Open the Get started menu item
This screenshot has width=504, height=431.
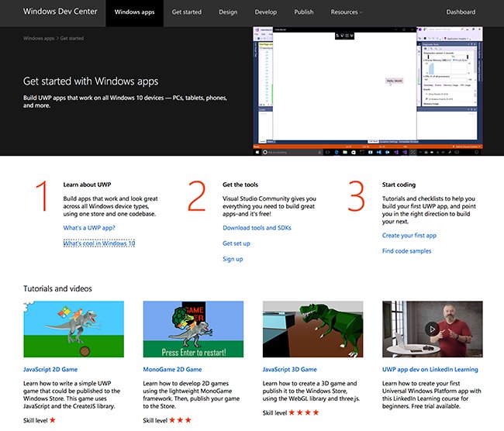coord(186,12)
